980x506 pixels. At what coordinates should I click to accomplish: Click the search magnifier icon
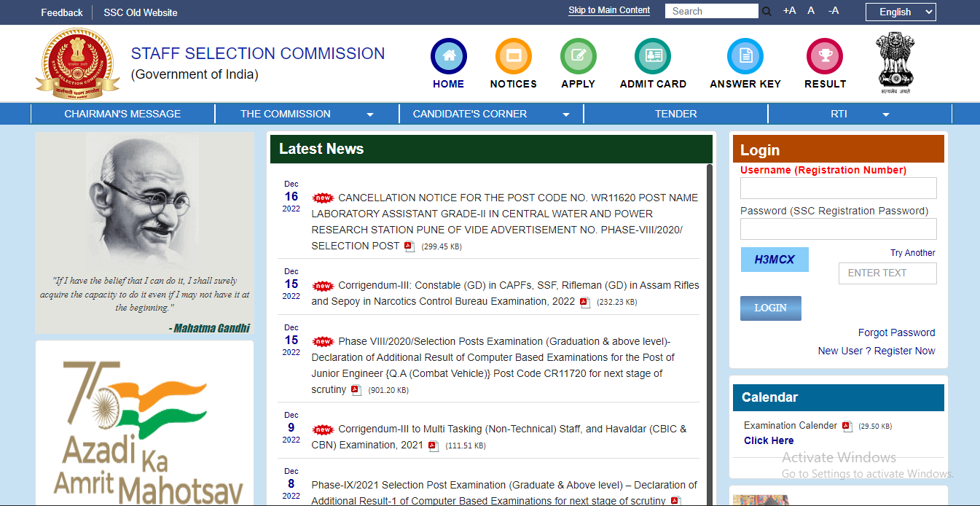pyautogui.click(x=767, y=12)
